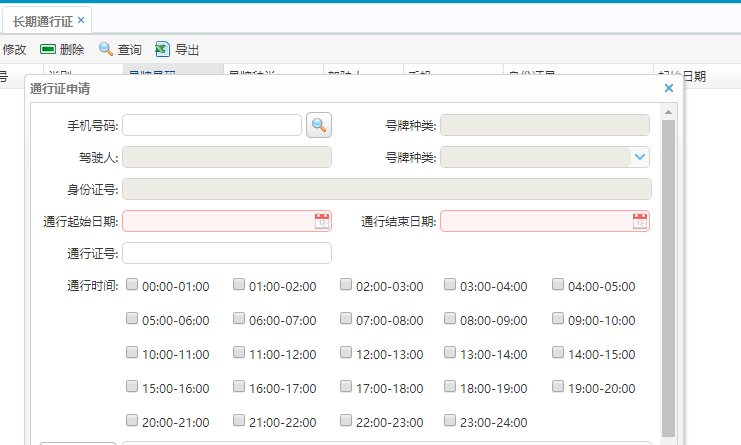
Task: Check the 15:00-16:00 time slot
Action: (x=132, y=386)
